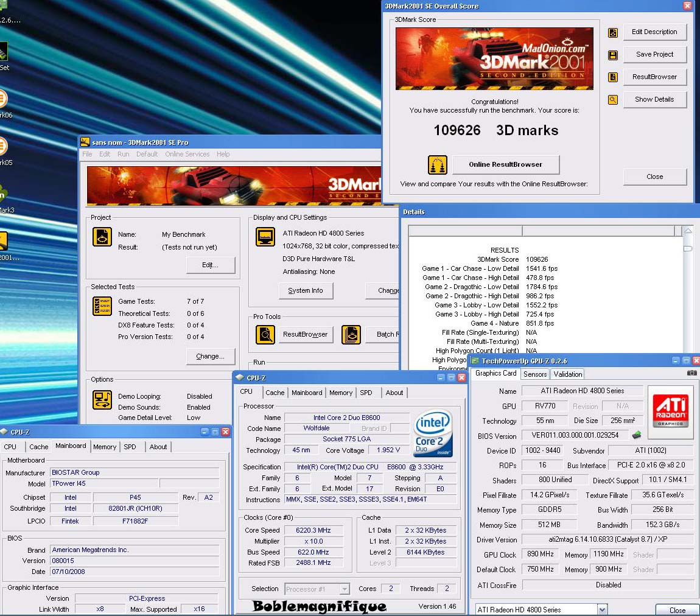This screenshot has height=616, width=700.
Task: Click the Close button in GPU-Z
Action: (x=677, y=610)
